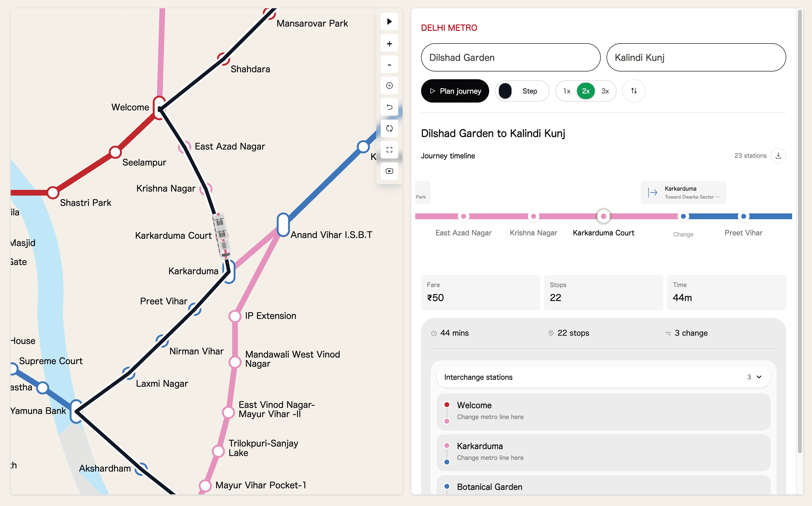Click the Dilshad Garden origin field
The height and width of the screenshot is (506, 812).
[x=511, y=58]
